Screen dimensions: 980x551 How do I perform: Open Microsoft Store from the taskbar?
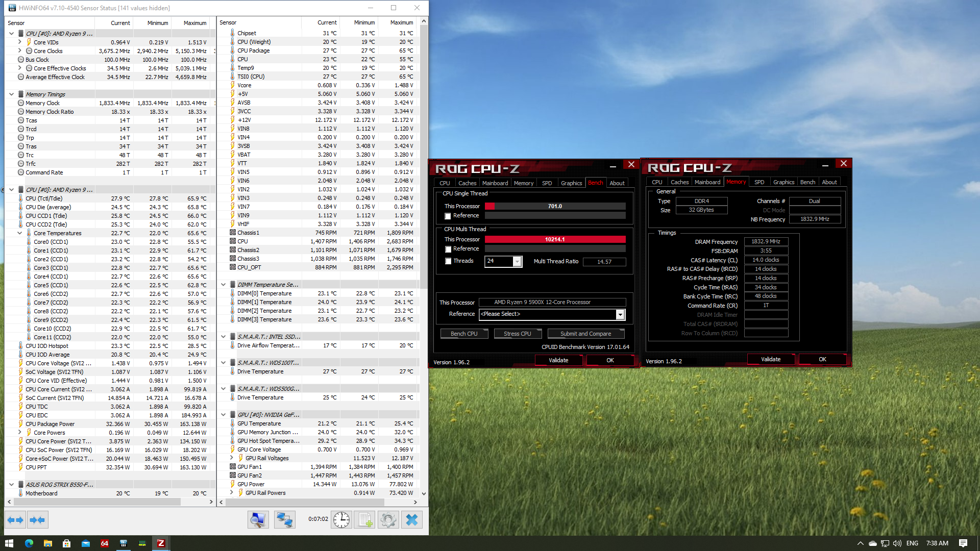(66, 543)
